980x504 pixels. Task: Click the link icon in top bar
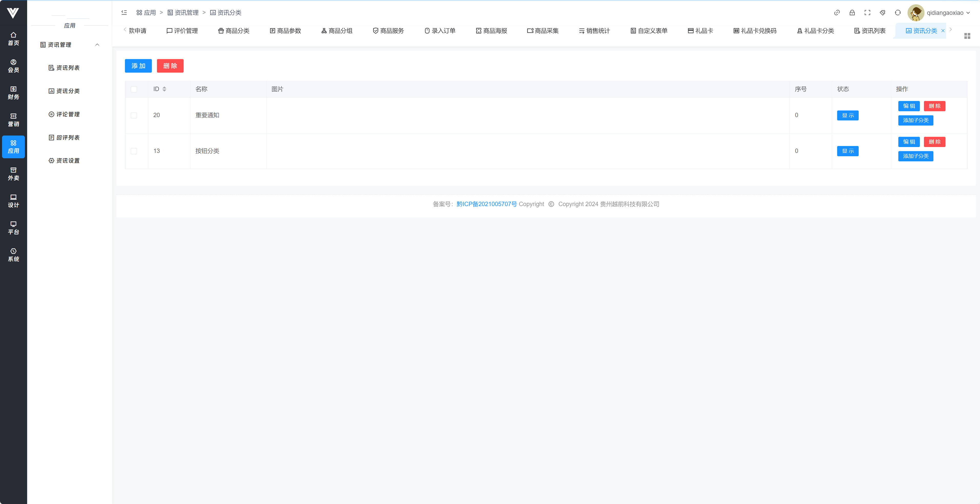tap(837, 13)
